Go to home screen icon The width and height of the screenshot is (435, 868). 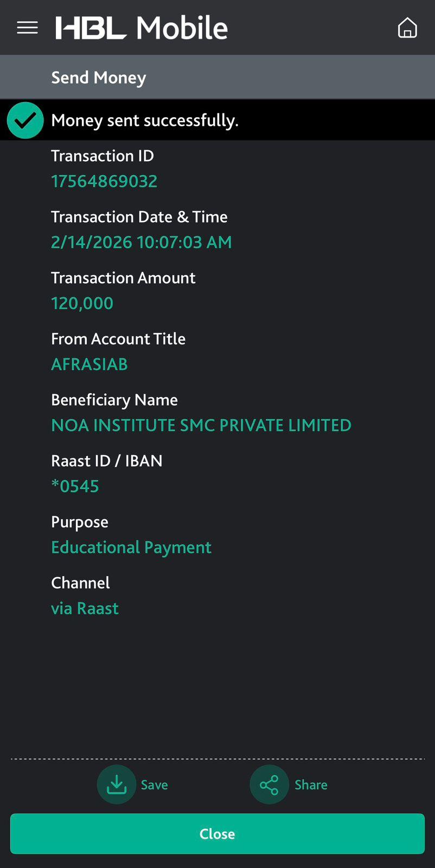(x=407, y=28)
